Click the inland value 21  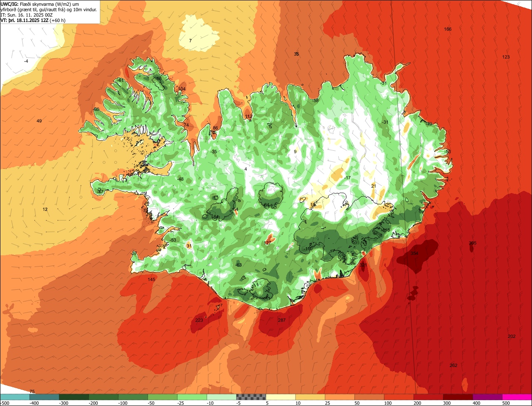click(373, 186)
